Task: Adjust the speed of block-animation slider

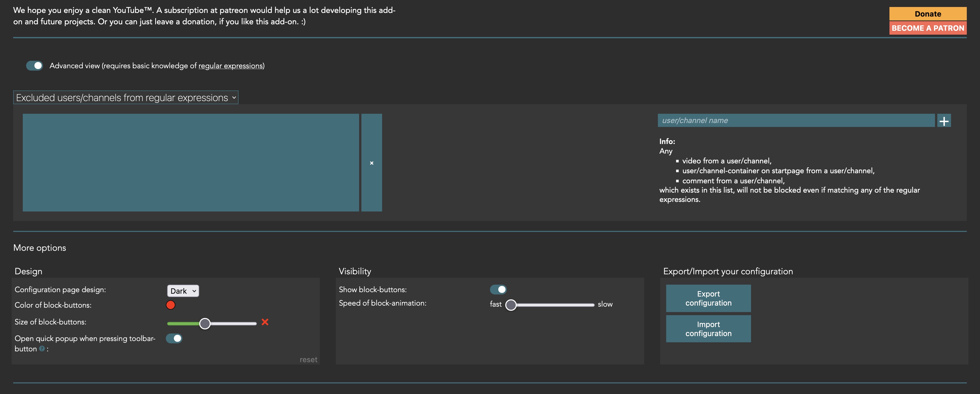Action: pyautogui.click(x=511, y=305)
